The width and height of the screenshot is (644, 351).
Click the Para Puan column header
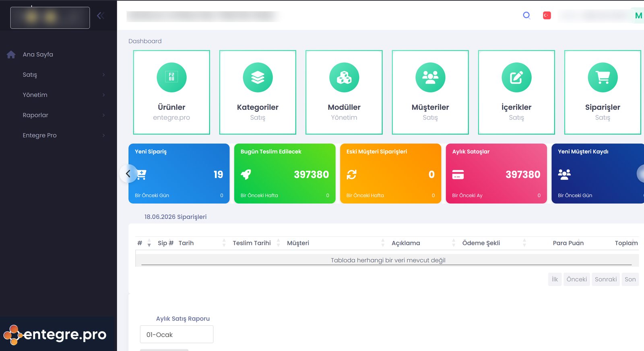click(568, 243)
